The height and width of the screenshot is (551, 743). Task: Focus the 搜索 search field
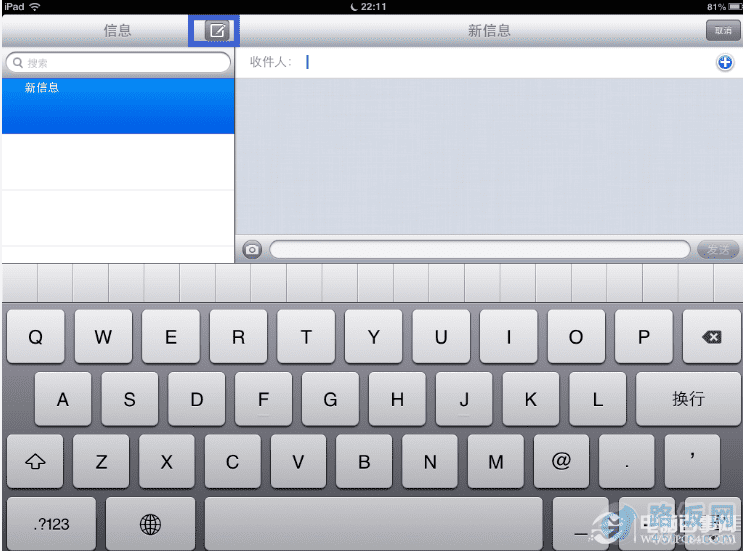118,63
